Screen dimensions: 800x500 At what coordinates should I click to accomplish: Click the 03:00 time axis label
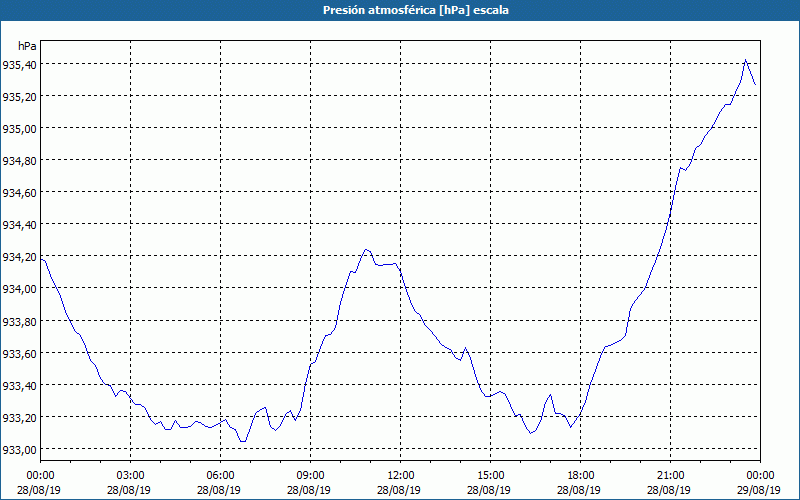point(130,476)
